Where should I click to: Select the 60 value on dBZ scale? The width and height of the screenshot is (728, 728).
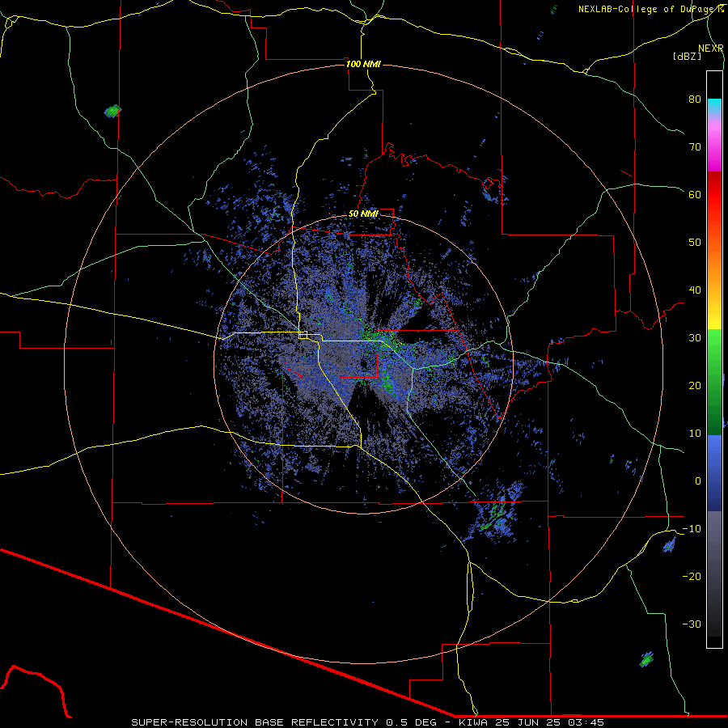click(x=695, y=195)
